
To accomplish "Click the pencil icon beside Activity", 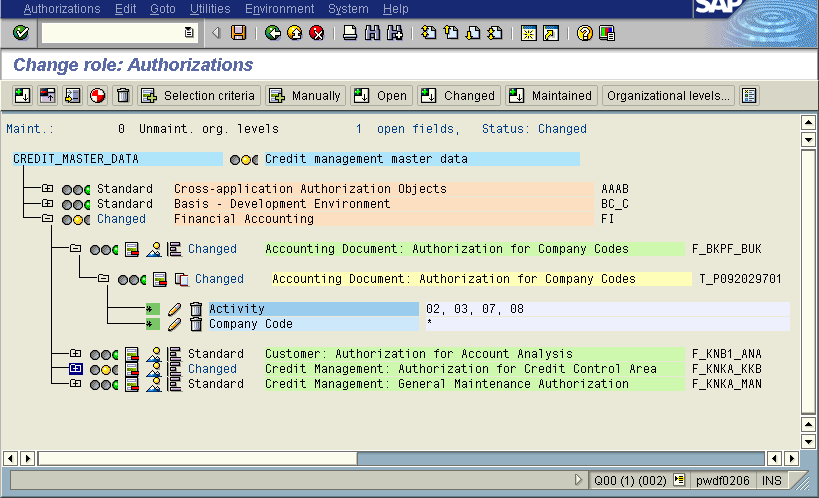I will click(x=174, y=309).
